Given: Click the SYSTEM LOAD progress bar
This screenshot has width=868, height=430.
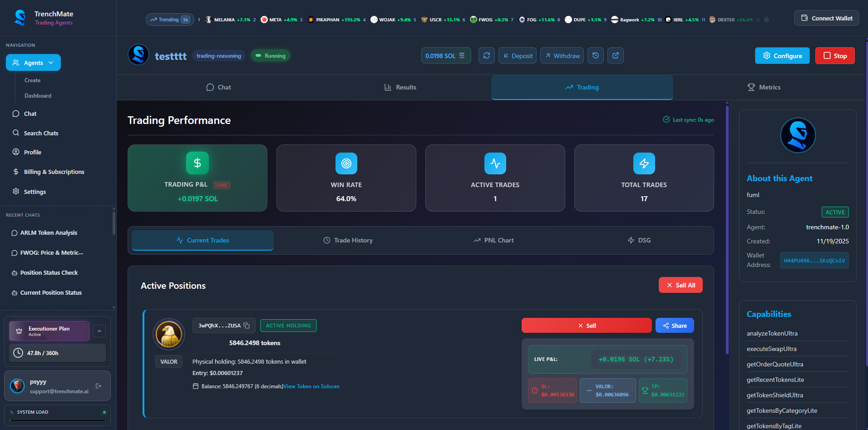Looking at the screenshot, I should [x=57, y=420].
